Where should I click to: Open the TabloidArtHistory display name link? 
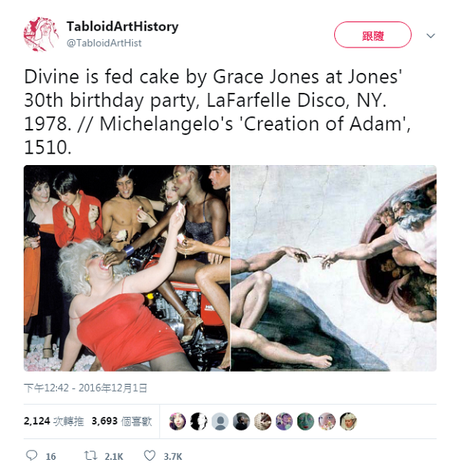(x=122, y=26)
